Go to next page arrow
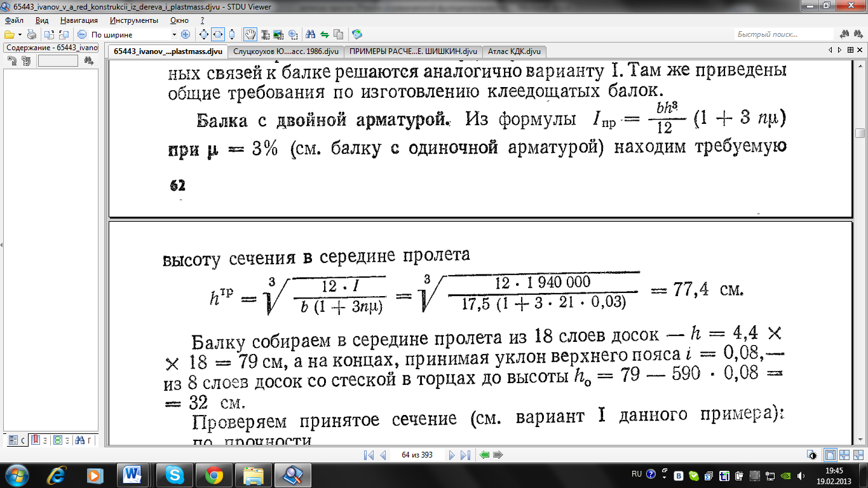This screenshot has height=488, width=868. (452, 455)
